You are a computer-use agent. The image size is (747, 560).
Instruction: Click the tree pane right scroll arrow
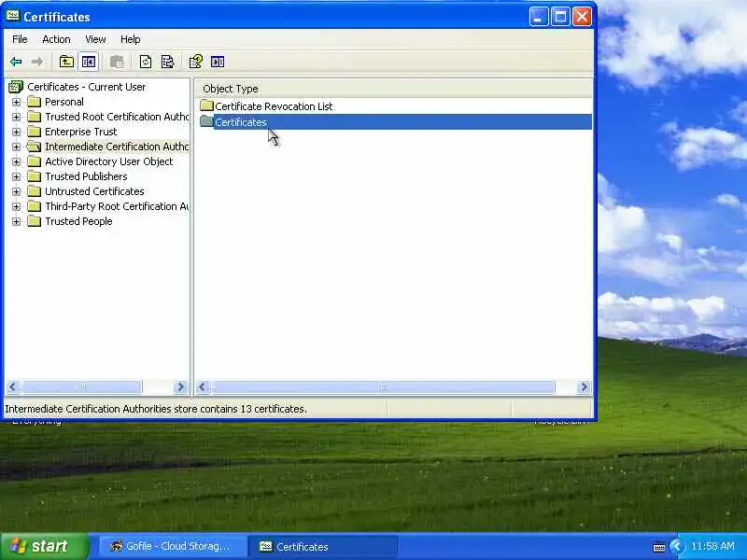[180, 386]
